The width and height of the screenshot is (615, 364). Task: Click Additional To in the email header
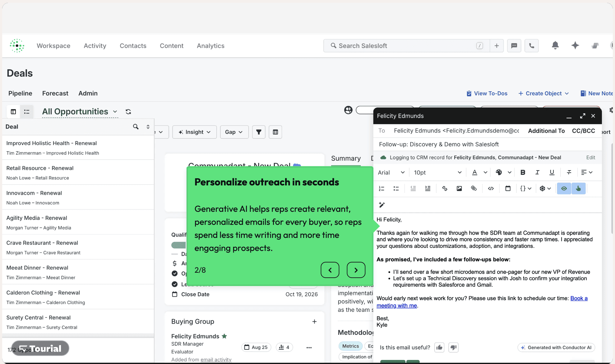(546, 131)
